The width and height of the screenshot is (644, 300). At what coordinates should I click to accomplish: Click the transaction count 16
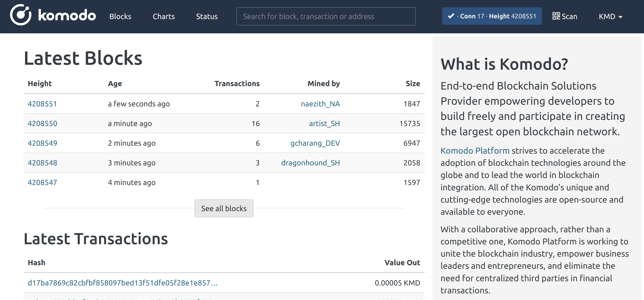[255, 124]
